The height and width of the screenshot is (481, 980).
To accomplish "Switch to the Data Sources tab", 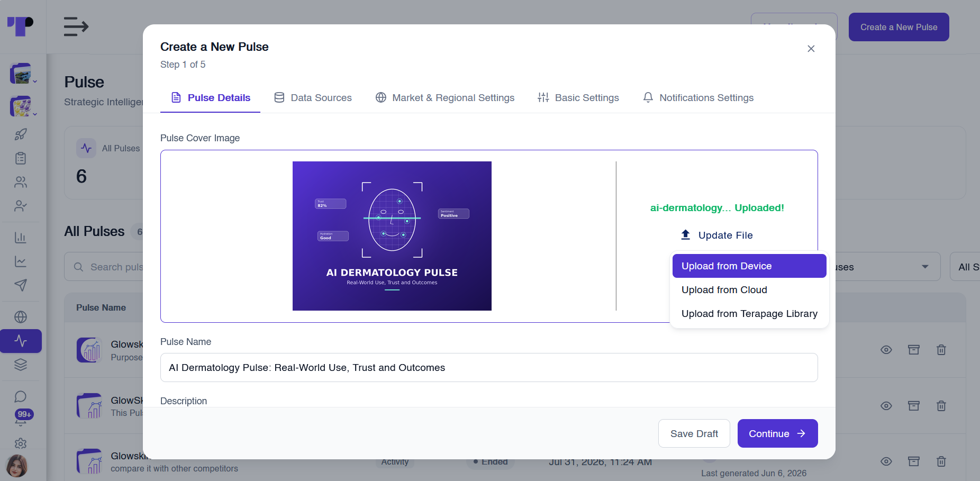I will 313,98.
